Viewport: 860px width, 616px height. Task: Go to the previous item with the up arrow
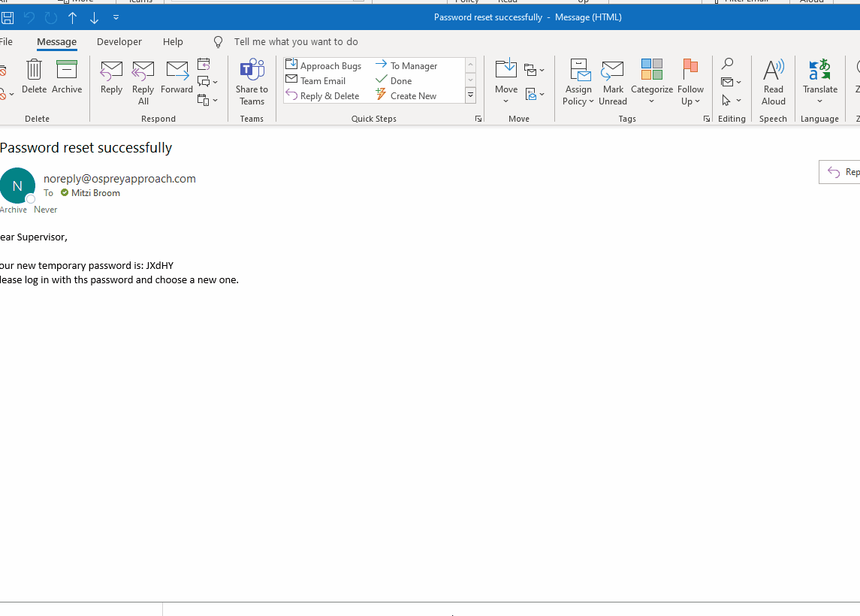click(72, 17)
